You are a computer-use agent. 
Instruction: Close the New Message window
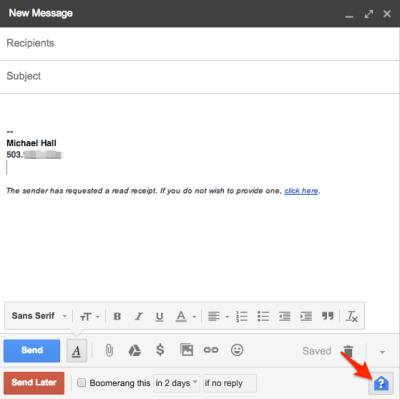coord(387,14)
